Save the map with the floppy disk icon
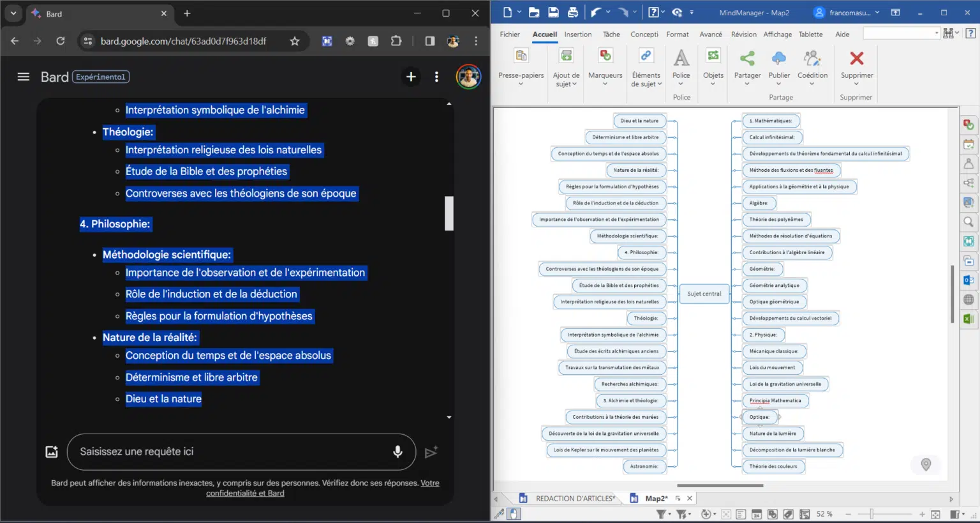This screenshot has height=523, width=980. 553,12
